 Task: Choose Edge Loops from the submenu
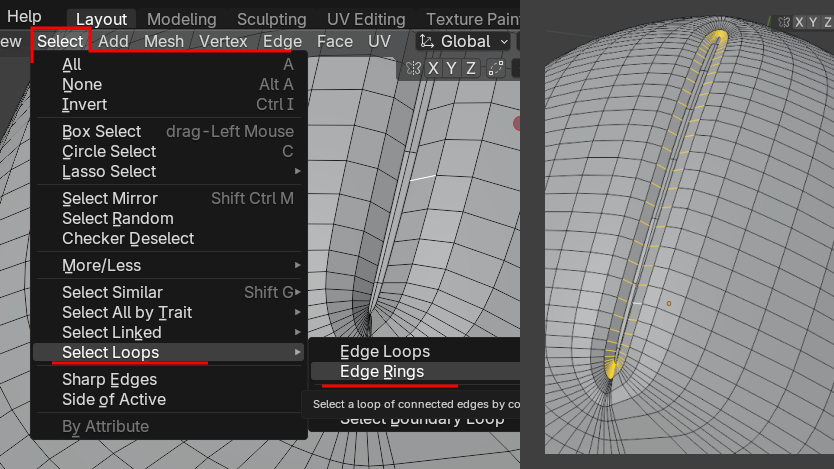coord(385,351)
